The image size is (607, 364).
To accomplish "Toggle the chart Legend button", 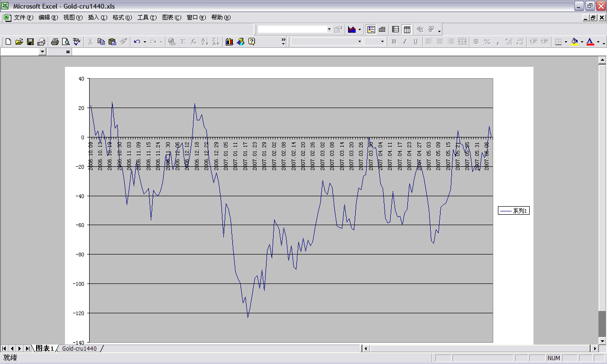I will tap(371, 29).
